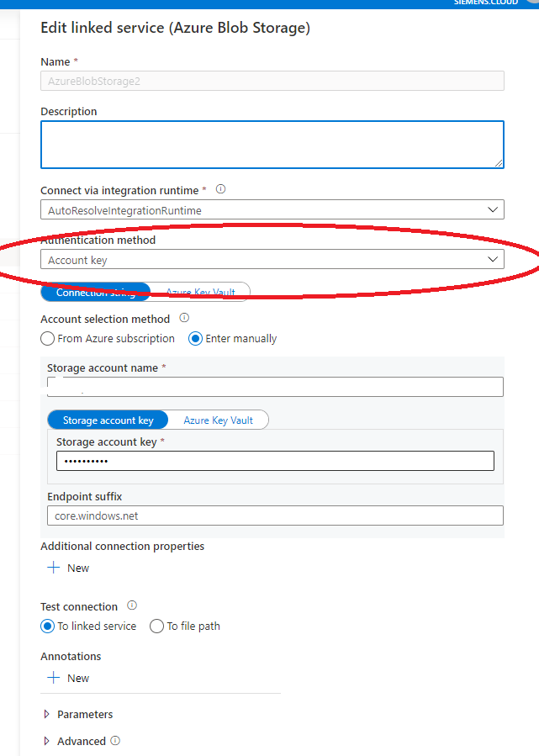Click the Account selection method info icon
The image size is (539, 756).
pyautogui.click(x=184, y=319)
